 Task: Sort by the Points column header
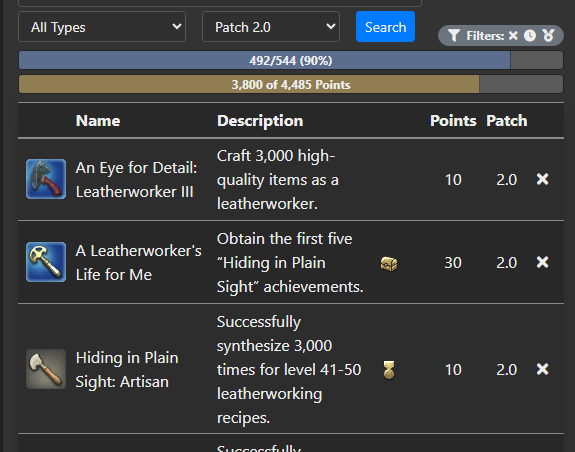pos(453,121)
